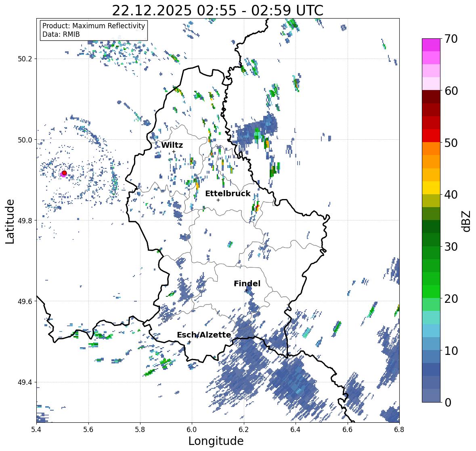Click the 6.6 longitude tick label
Screen dimensions: 476x451
(x=348, y=430)
